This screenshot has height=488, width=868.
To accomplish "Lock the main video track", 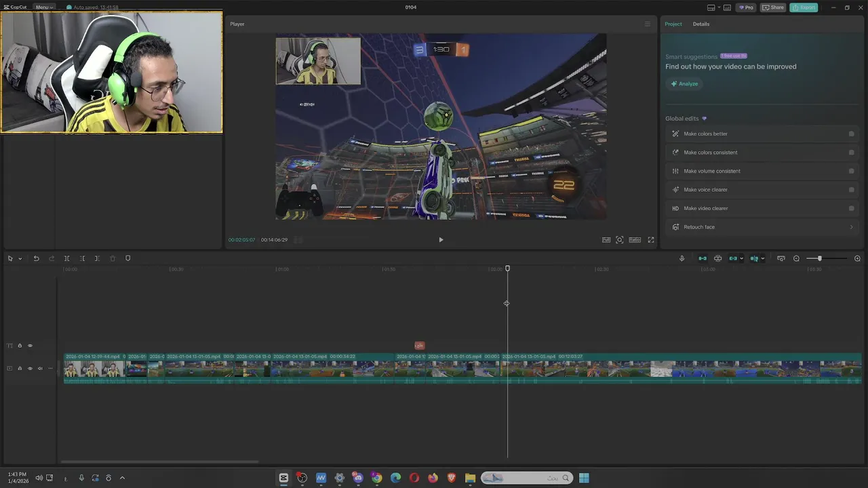I will click(20, 369).
